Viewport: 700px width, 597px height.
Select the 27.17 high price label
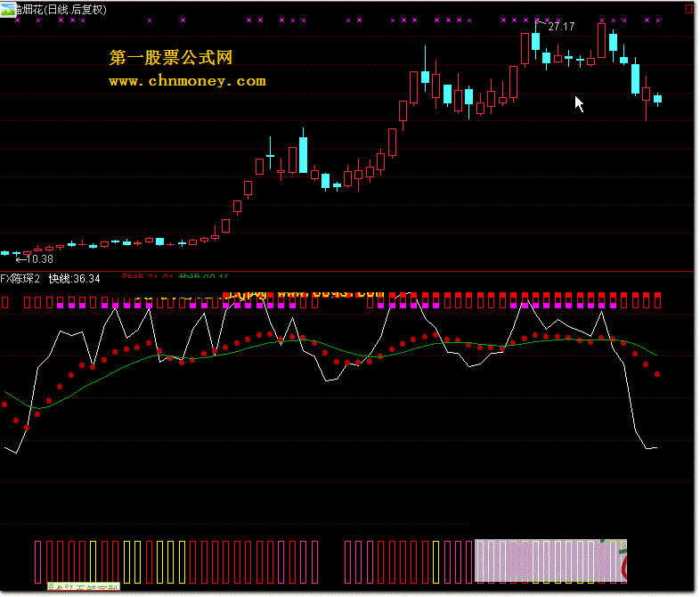[561, 27]
